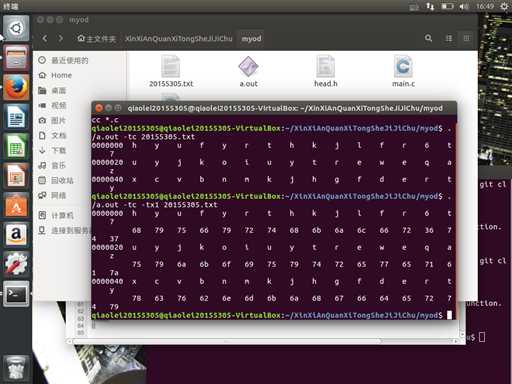This screenshot has height=384, width=512.
Task: Open Ubuntu Software Center from the launcher
Action: pos(16,205)
